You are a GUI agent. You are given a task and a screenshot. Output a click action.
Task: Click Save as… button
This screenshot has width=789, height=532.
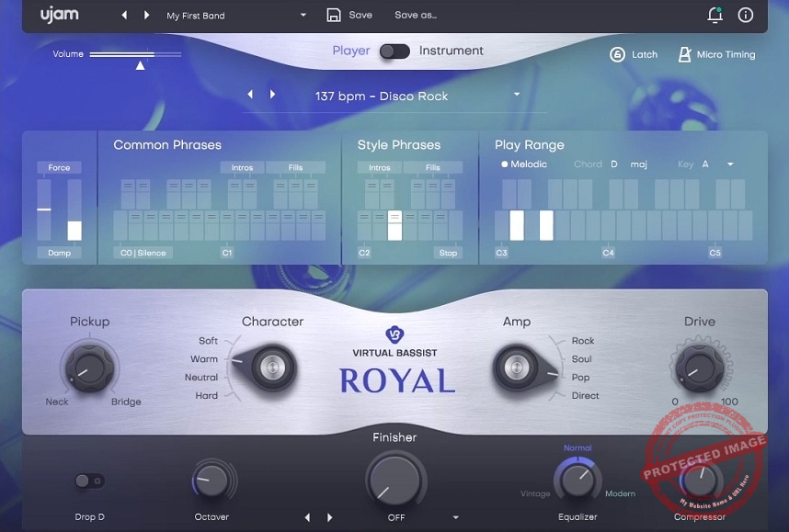[x=416, y=15]
